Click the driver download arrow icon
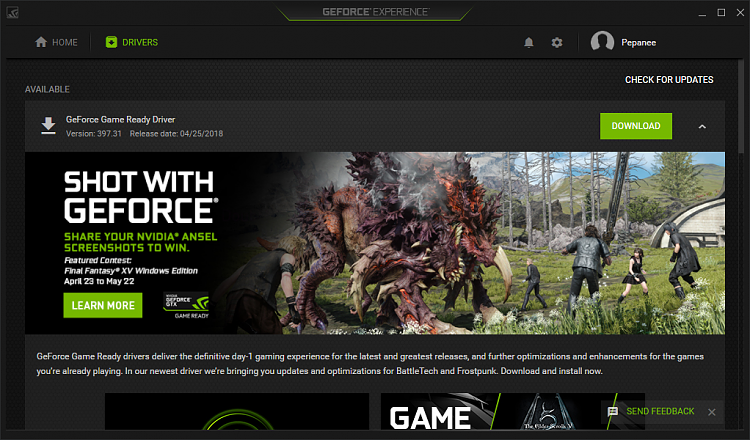750x440 pixels. 48,125
